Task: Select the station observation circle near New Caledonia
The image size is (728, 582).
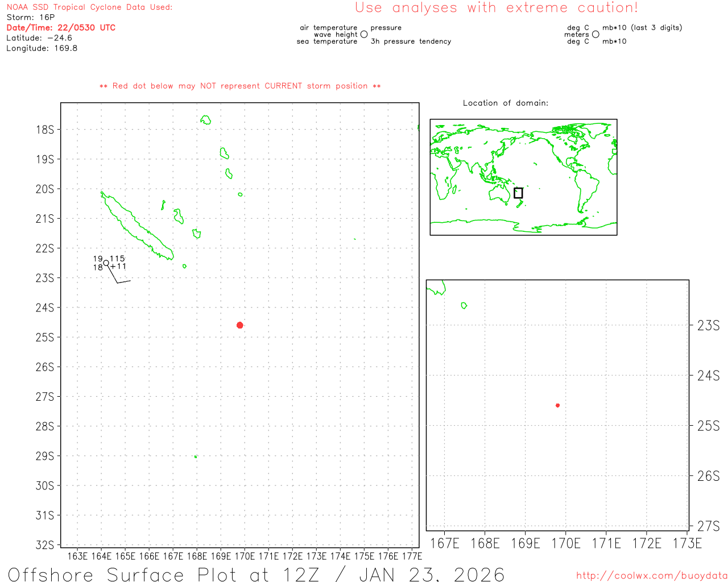Action: 106,263
